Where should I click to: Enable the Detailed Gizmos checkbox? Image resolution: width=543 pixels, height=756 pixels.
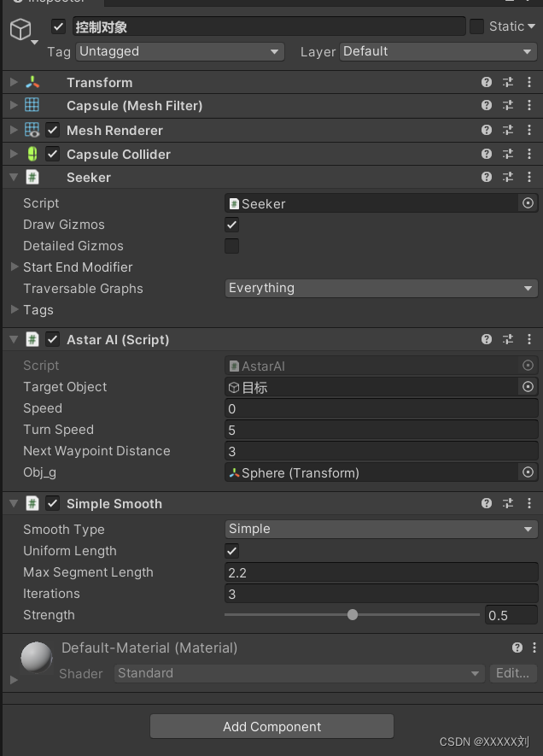tap(231, 246)
